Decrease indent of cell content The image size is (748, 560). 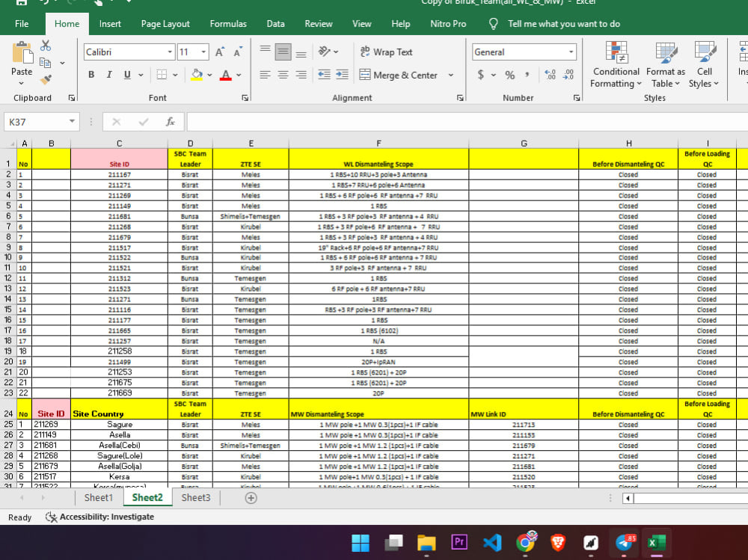click(324, 75)
